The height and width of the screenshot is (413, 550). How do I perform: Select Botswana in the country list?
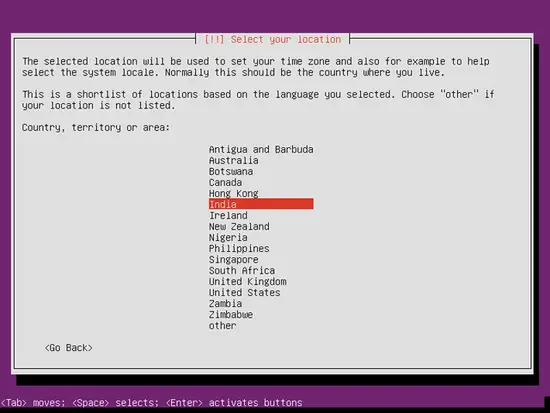(231, 172)
